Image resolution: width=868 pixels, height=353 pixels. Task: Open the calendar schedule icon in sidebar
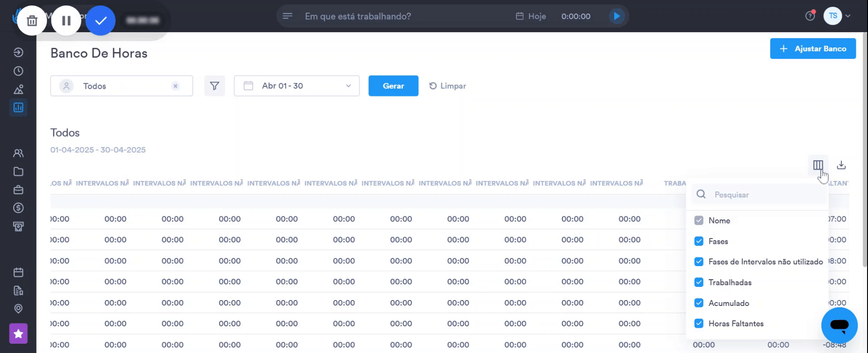19,272
